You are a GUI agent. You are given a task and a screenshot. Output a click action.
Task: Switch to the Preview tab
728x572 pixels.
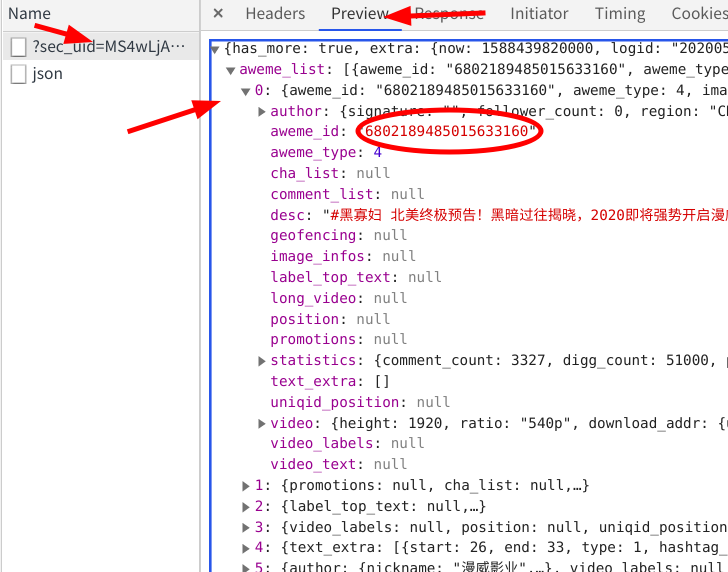360,14
